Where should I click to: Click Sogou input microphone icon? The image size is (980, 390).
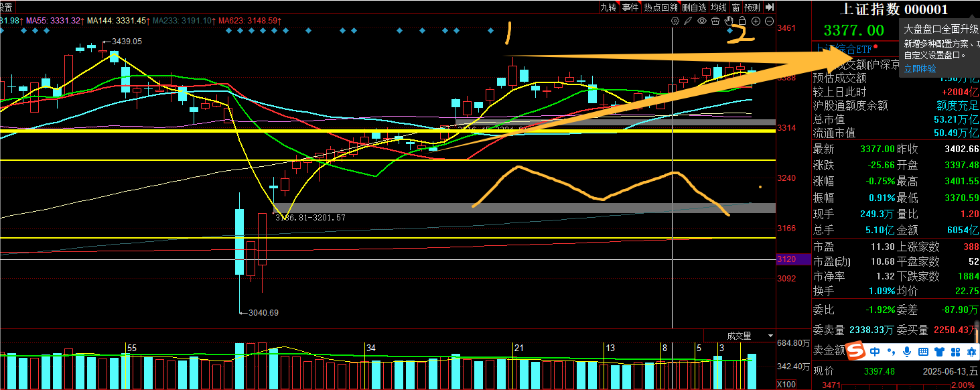tap(908, 352)
